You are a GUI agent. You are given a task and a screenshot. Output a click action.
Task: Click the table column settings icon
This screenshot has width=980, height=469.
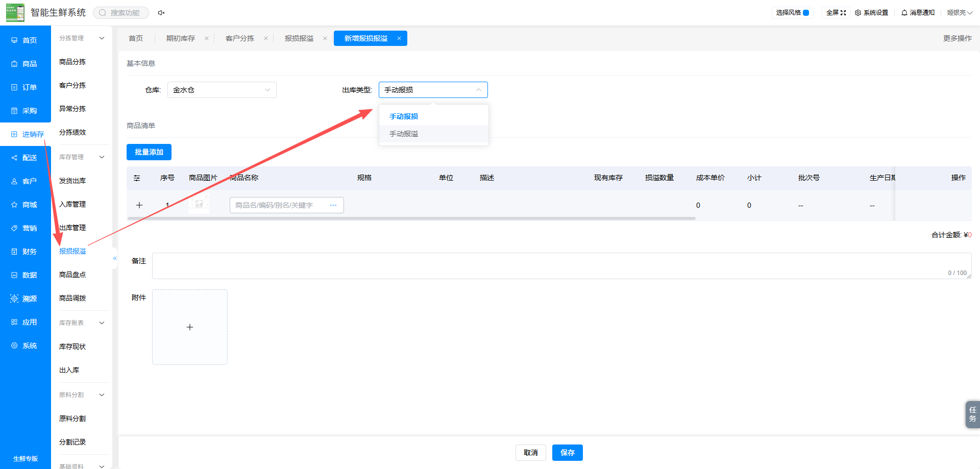coord(137,178)
